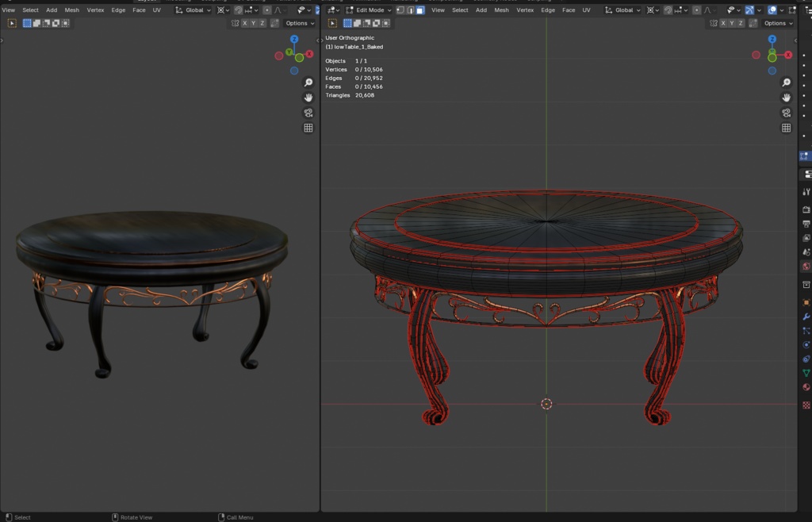Open pivot point dropdown in left viewport
This screenshot has height=522, width=812.
223,10
